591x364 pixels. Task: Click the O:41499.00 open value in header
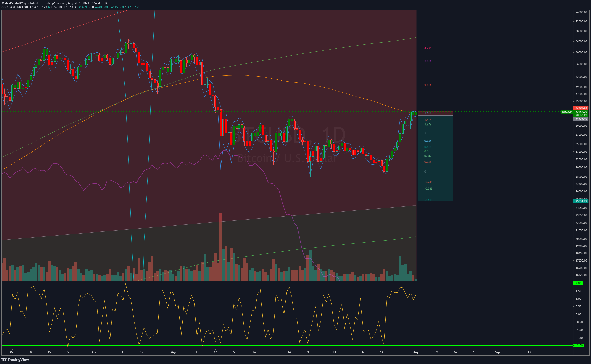(83, 7)
